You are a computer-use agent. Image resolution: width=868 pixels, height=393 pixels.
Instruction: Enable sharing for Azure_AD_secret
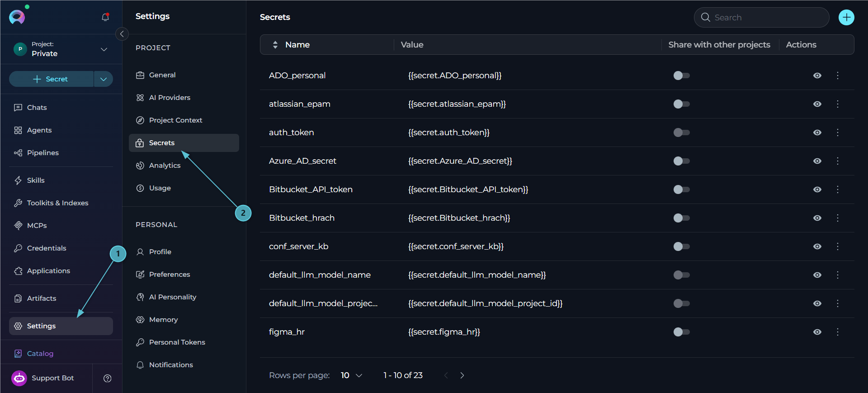click(x=681, y=161)
